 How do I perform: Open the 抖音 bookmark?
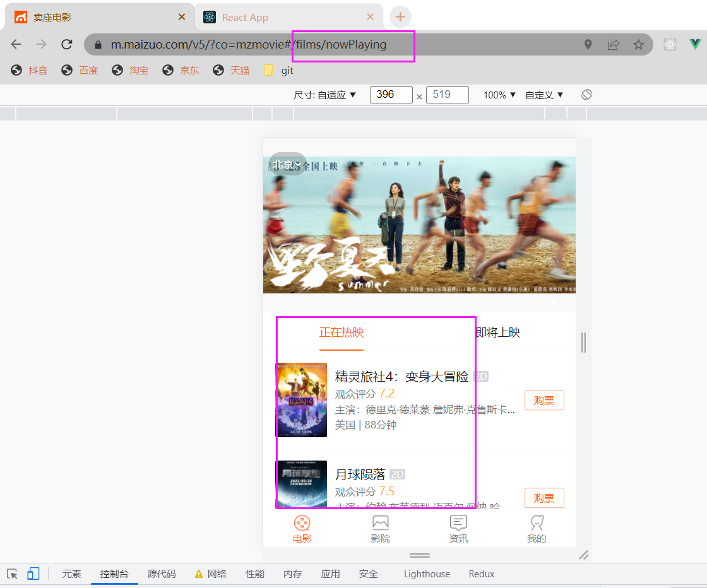29,70
